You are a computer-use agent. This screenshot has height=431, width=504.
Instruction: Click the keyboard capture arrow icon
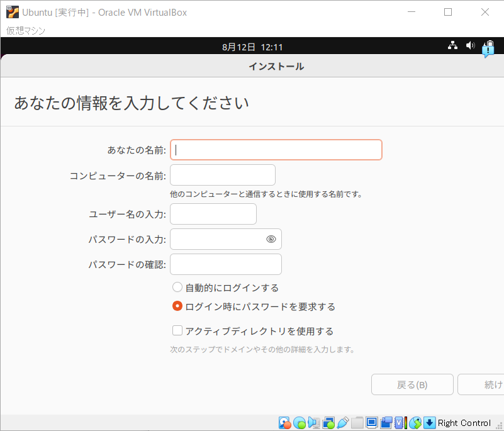click(429, 423)
